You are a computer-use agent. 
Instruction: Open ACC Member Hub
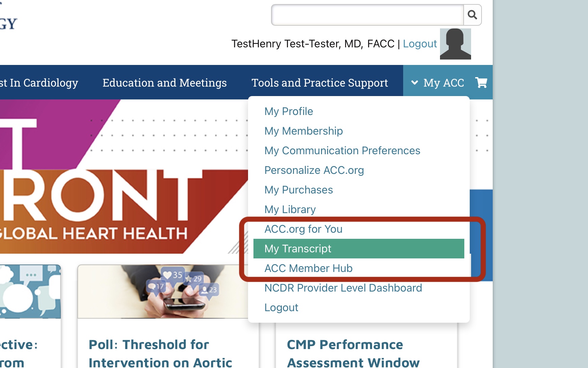[x=308, y=268]
